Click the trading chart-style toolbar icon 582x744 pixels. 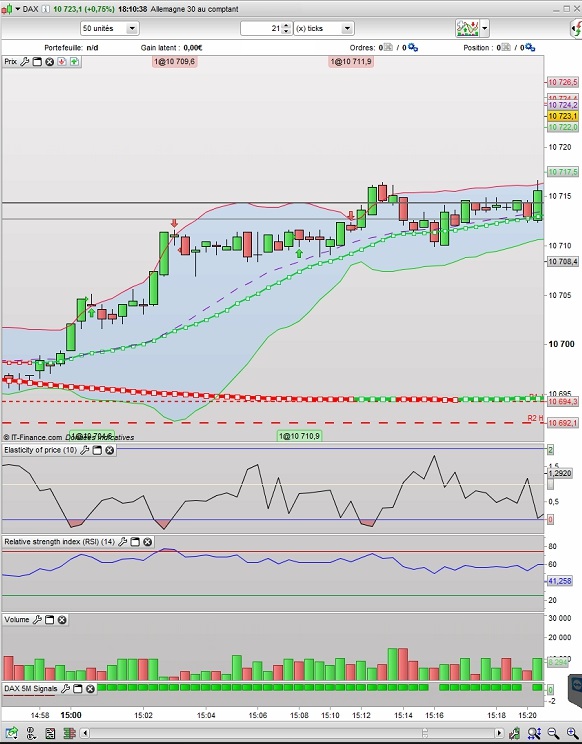tap(467, 28)
